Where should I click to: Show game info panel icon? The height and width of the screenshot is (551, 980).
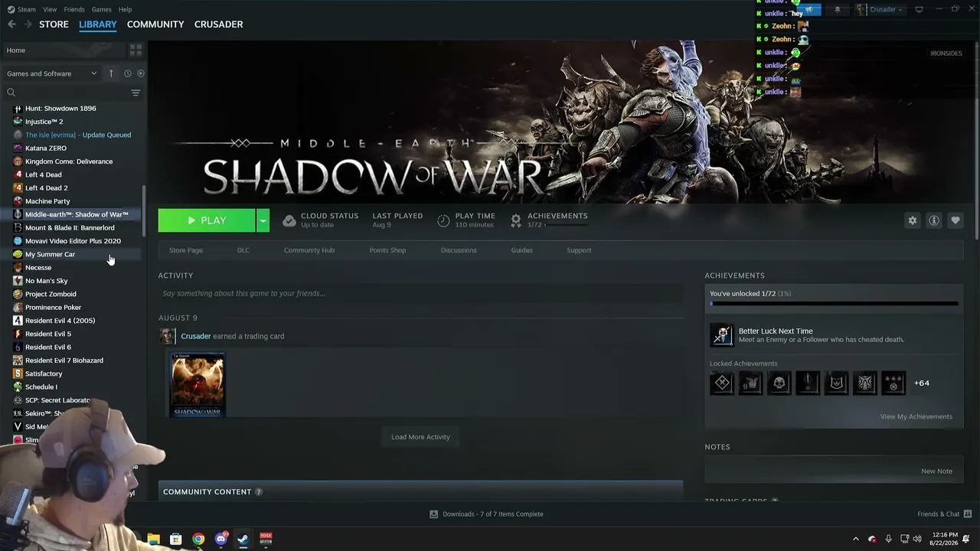934,220
